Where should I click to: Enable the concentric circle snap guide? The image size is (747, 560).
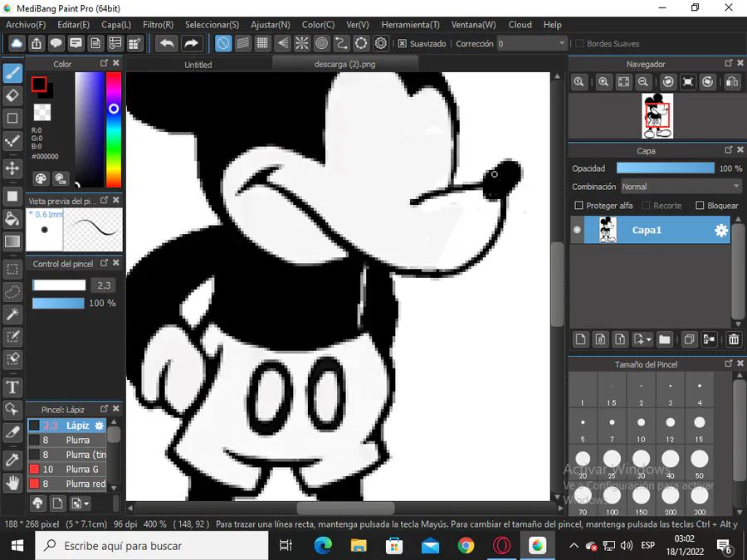point(321,43)
